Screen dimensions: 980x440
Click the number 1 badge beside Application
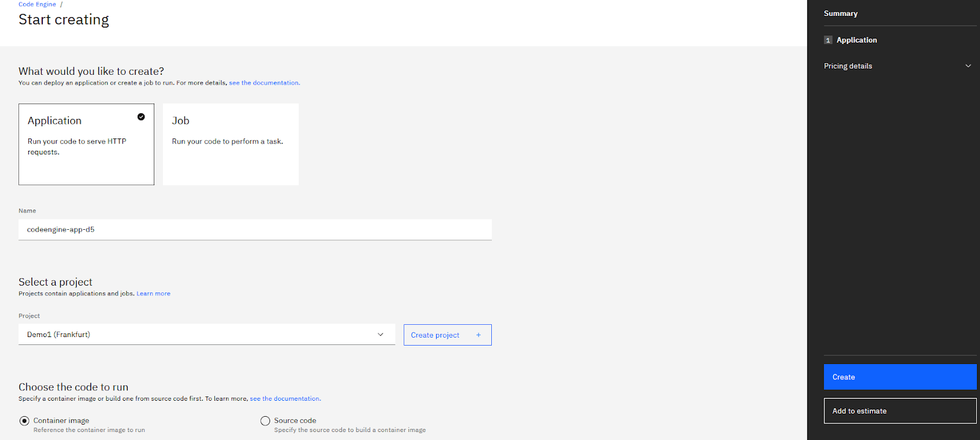click(828, 40)
